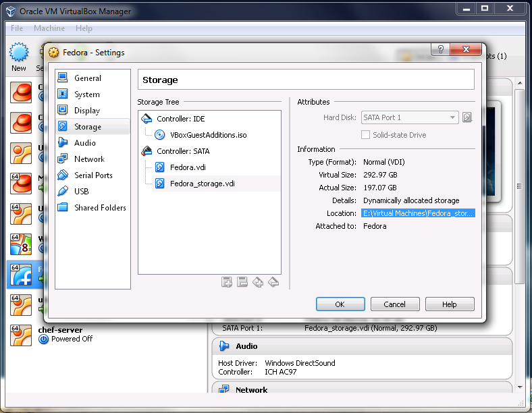Open the Network settings category
Viewport: 532px width, 413px height.
click(x=92, y=159)
